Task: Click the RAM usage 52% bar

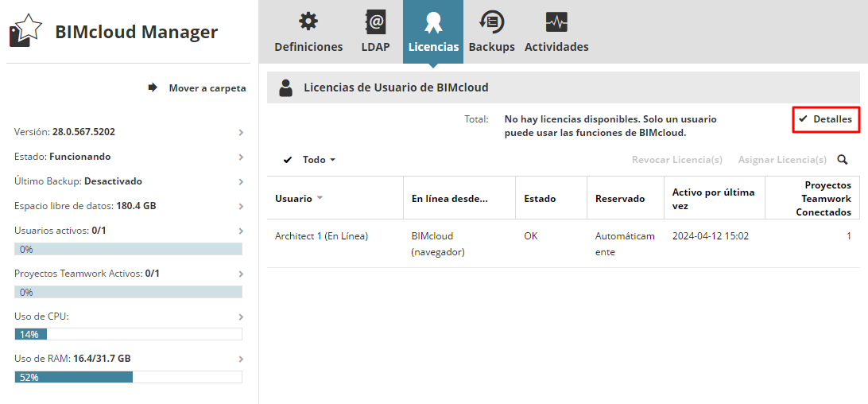Action: click(129, 377)
